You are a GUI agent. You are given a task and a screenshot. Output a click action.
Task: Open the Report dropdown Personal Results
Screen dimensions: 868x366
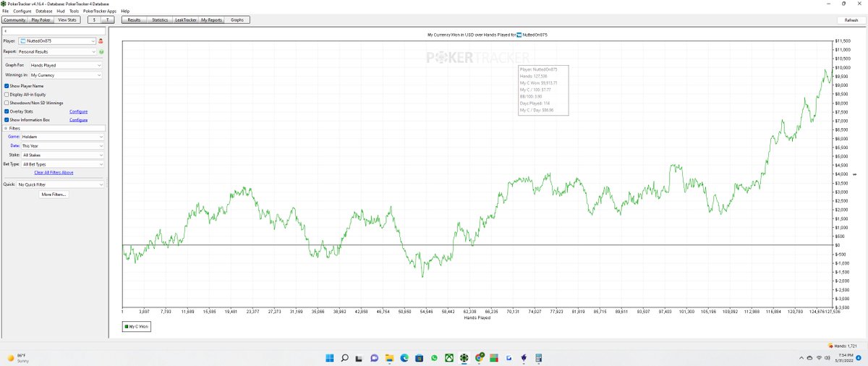tap(57, 52)
